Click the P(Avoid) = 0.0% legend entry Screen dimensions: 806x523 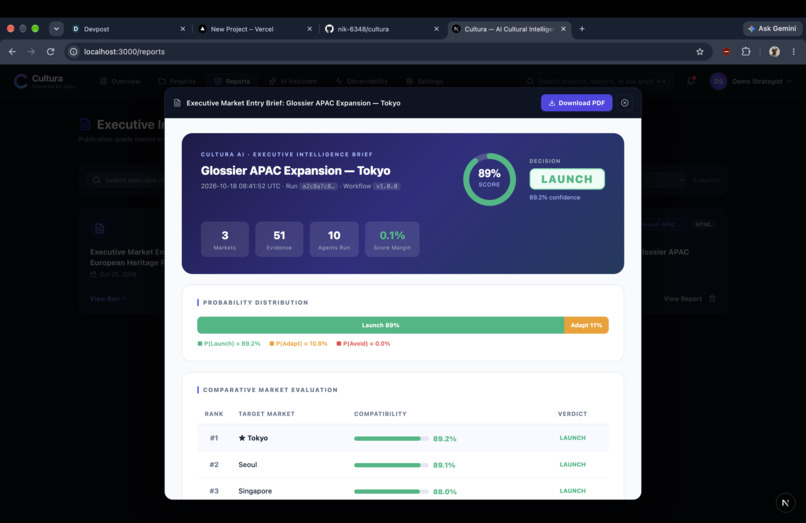pyautogui.click(x=363, y=344)
